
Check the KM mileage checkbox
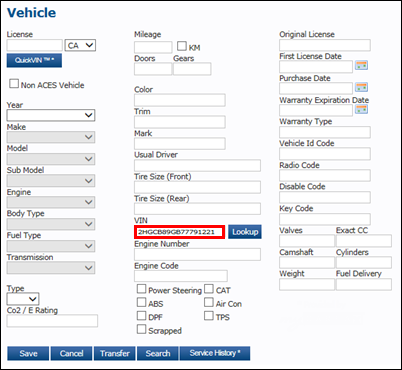pyautogui.click(x=182, y=46)
